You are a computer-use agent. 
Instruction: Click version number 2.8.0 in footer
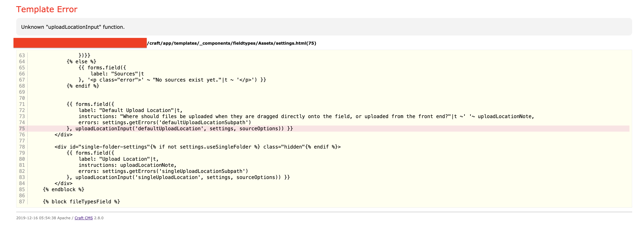(x=99, y=218)
